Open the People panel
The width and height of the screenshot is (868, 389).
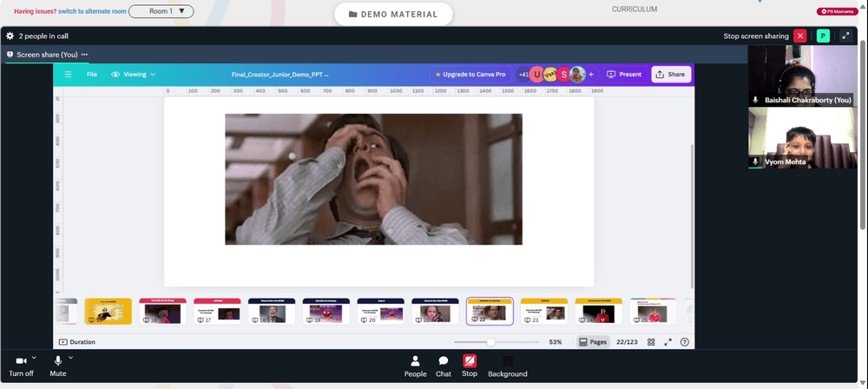(x=415, y=366)
